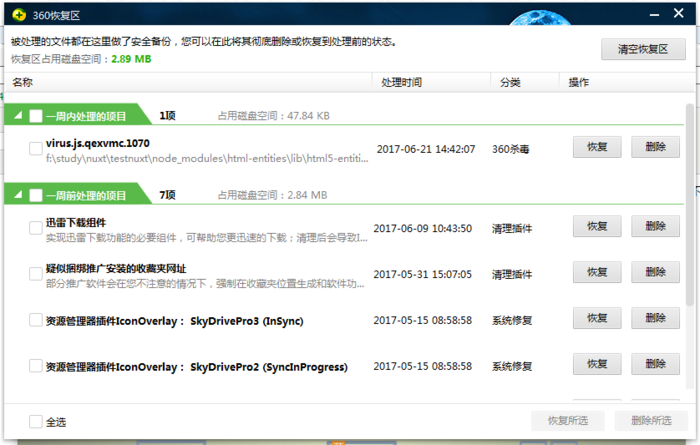Screen dimensions: 700x445
Task: Click the vertical list scrollbar
Action: coord(690,204)
